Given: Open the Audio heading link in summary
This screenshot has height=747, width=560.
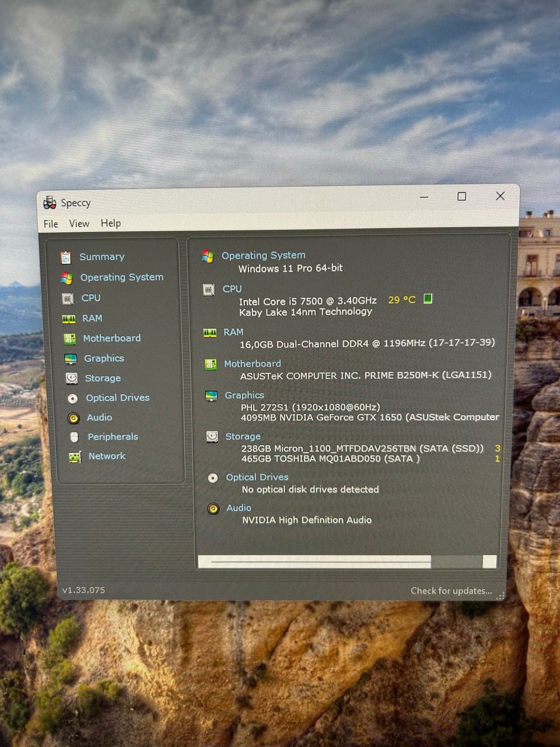Looking at the screenshot, I should tap(239, 508).
